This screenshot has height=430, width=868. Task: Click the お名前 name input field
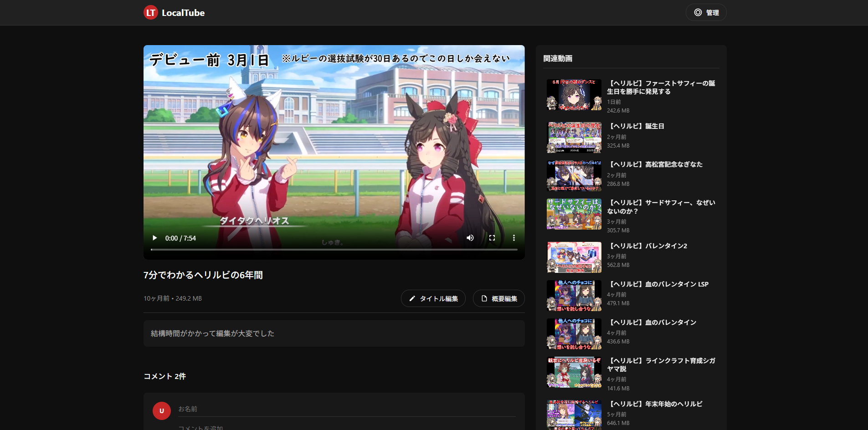coord(347,409)
